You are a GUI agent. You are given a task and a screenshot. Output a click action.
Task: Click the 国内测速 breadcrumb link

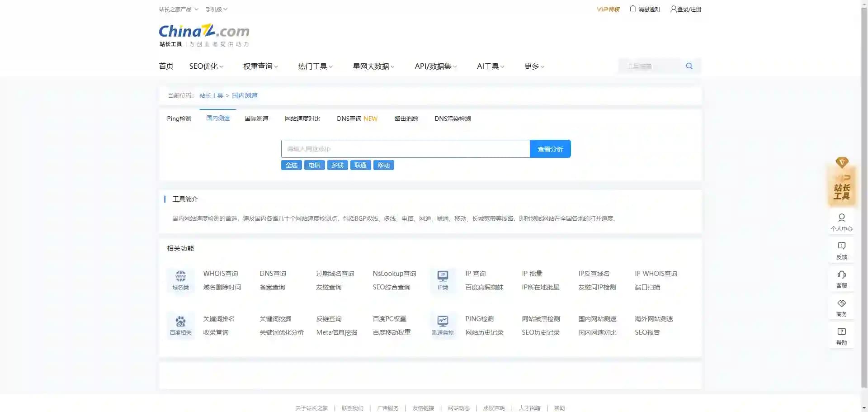(245, 95)
